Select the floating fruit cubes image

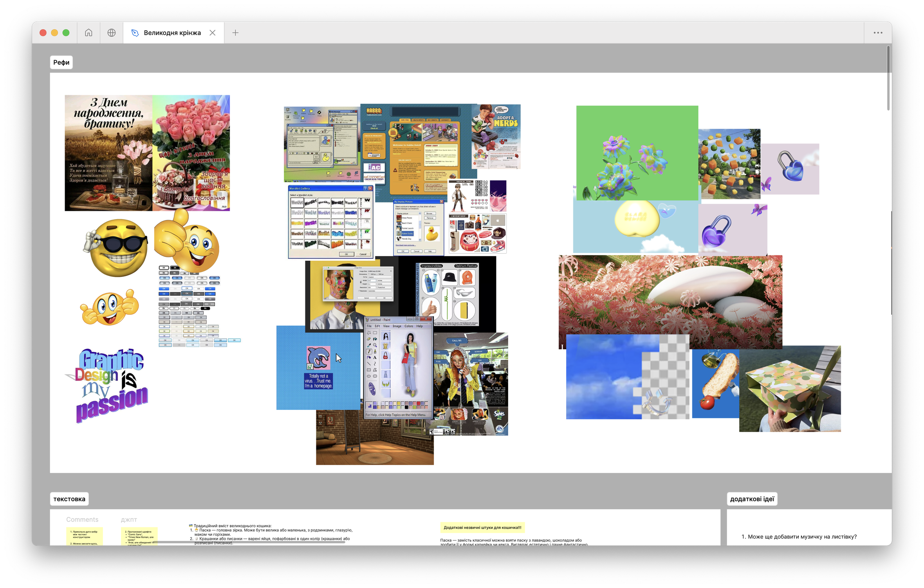(x=729, y=164)
